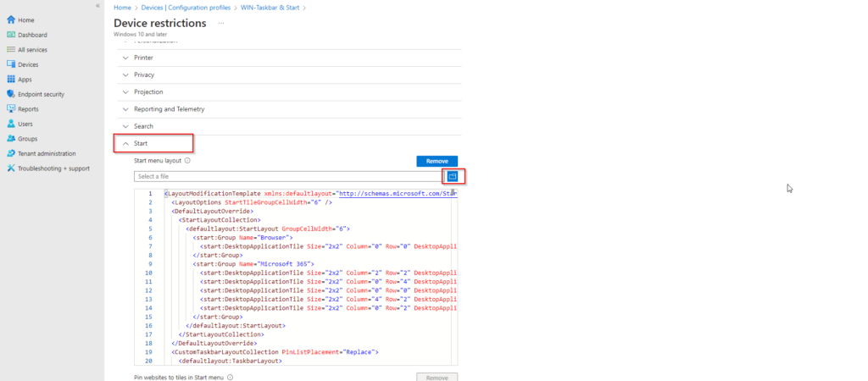Screen dimensions: 868x381
Task: Click Home breadcrumb link
Action: [x=122, y=8]
